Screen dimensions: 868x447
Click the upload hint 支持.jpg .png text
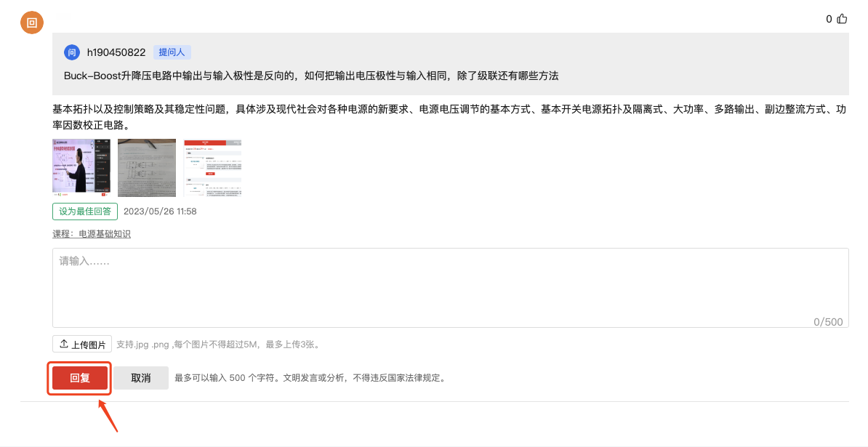coord(218,344)
